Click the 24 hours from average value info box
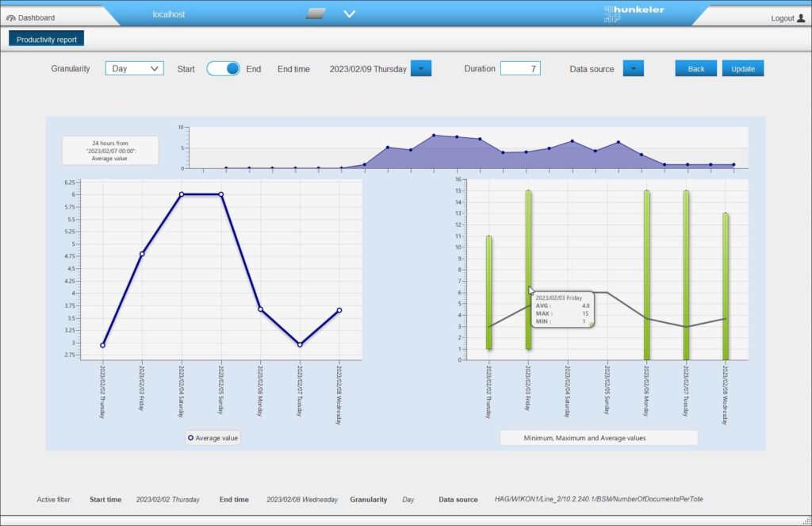 (x=109, y=151)
